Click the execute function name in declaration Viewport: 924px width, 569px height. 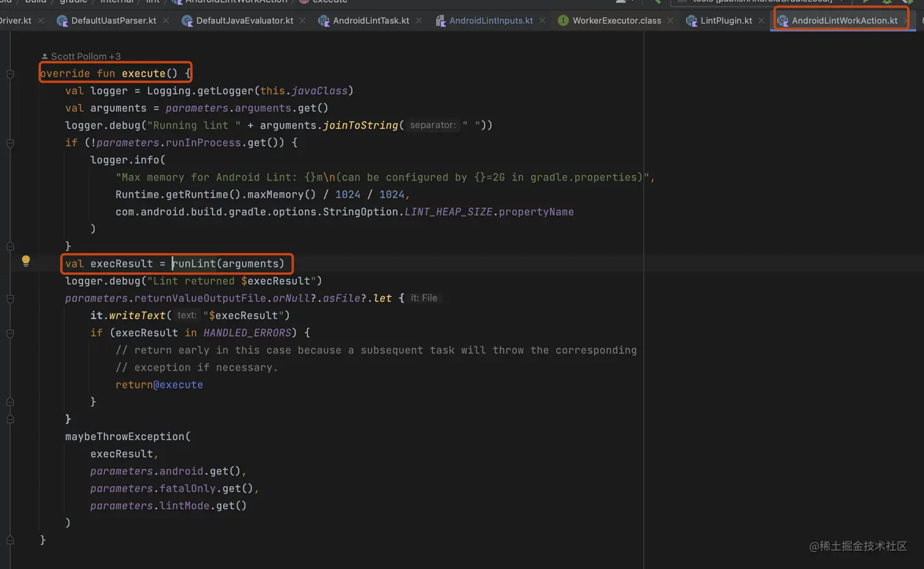click(x=143, y=73)
